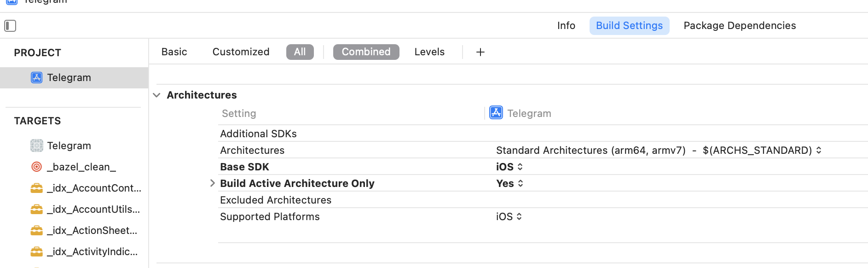
Task: Toggle the left sidebar visibility
Action: pos(10,26)
